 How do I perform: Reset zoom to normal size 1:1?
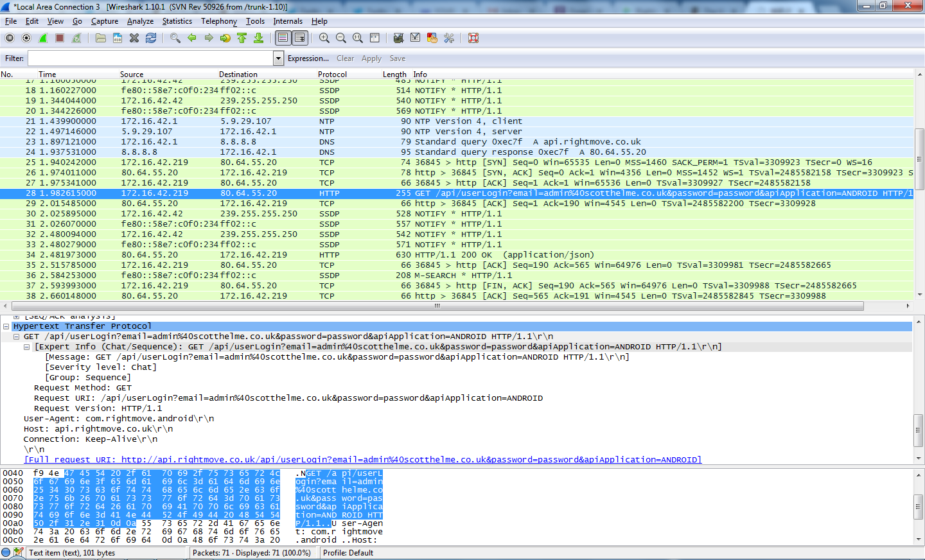pyautogui.click(x=358, y=39)
